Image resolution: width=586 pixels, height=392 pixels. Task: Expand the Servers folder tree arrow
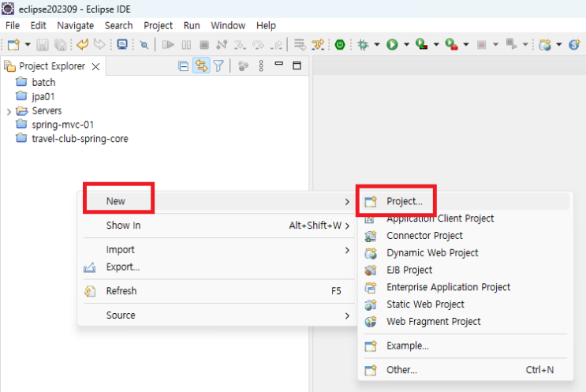tap(9, 111)
